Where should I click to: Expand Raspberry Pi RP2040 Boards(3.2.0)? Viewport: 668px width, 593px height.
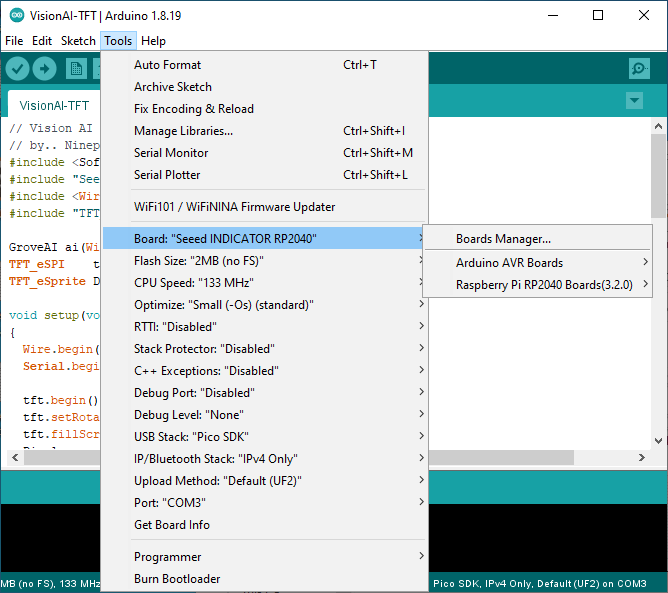[x=538, y=285]
